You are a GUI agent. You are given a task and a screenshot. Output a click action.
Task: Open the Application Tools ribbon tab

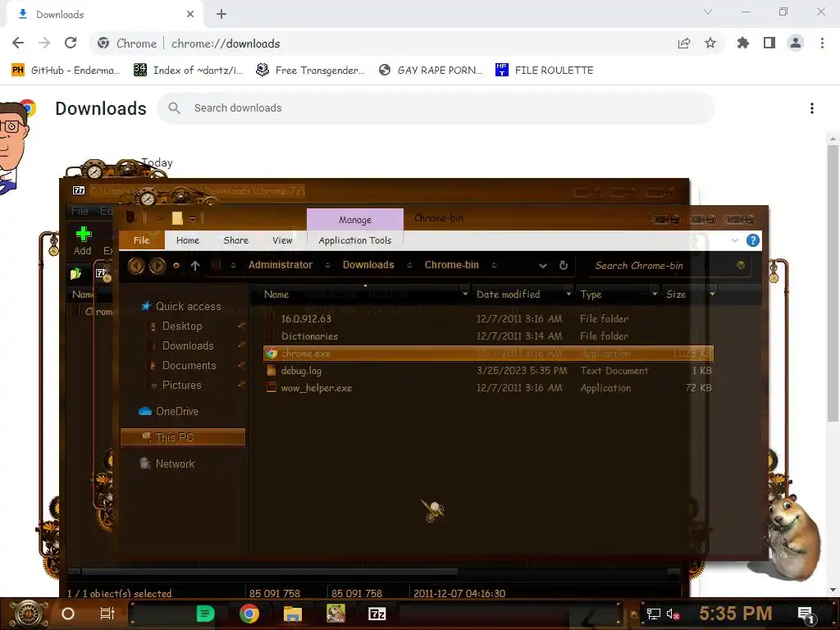pos(354,240)
